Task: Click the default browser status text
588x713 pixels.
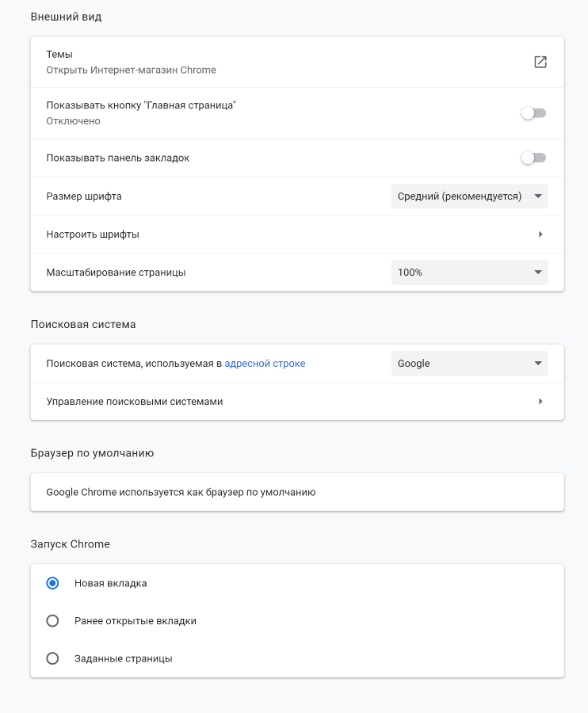Action: click(x=181, y=492)
